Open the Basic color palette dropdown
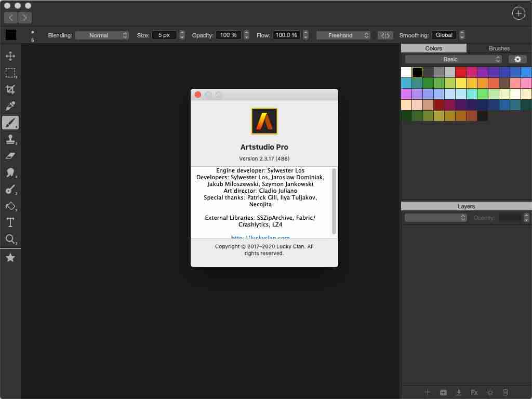This screenshot has height=399, width=532. click(x=453, y=59)
